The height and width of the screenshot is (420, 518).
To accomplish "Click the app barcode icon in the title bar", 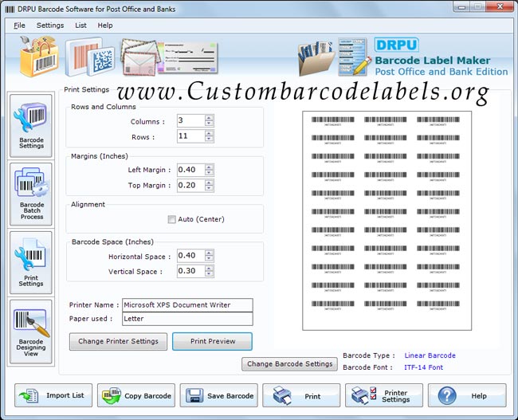I will [10, 10].
